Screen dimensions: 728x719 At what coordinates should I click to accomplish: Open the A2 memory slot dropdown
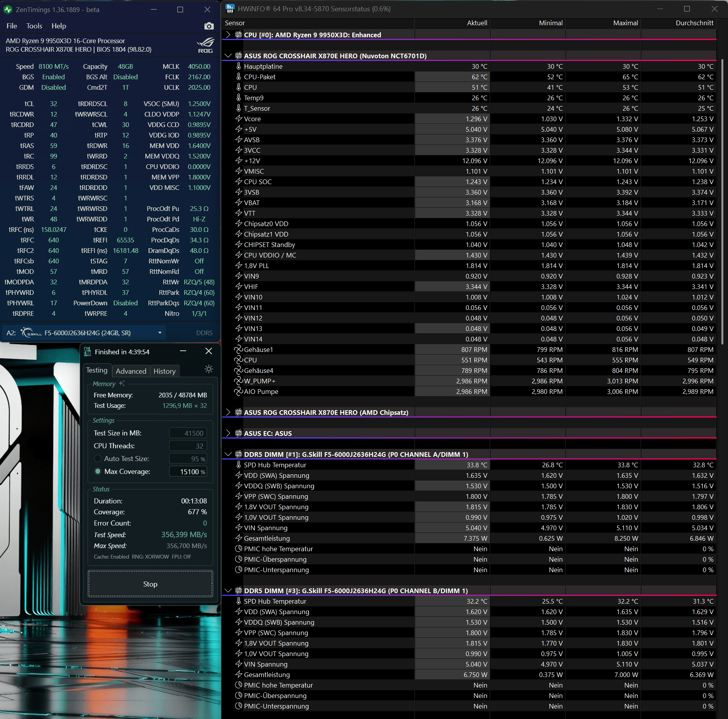tap(159, 333)
